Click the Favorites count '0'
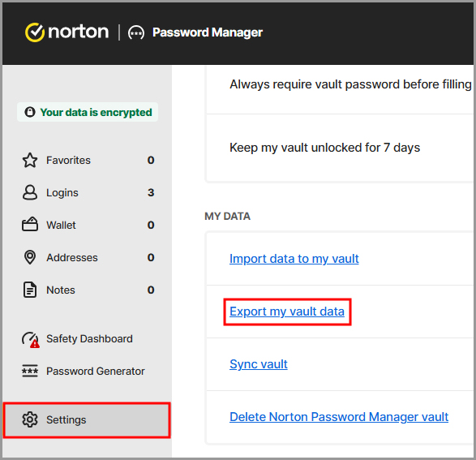476x460 pixels. [x=151, y=160]
